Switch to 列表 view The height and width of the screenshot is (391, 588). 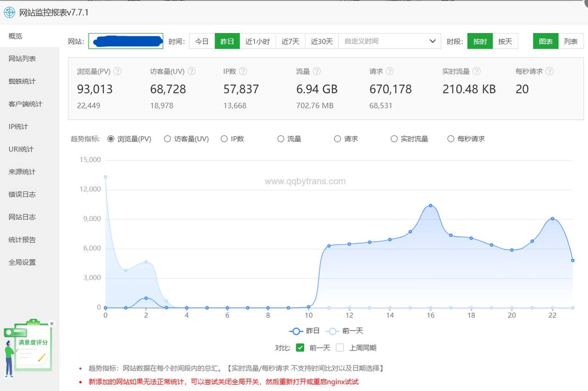coord(571,41)
